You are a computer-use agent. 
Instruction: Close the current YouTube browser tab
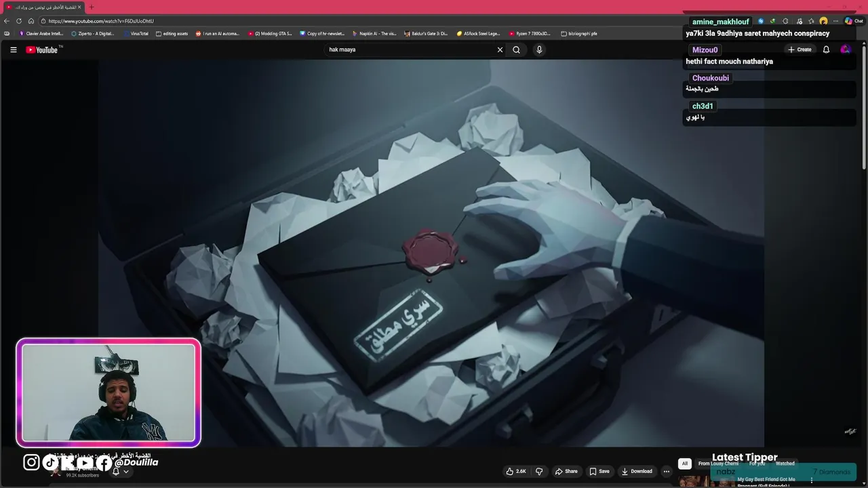coord(79,7)
